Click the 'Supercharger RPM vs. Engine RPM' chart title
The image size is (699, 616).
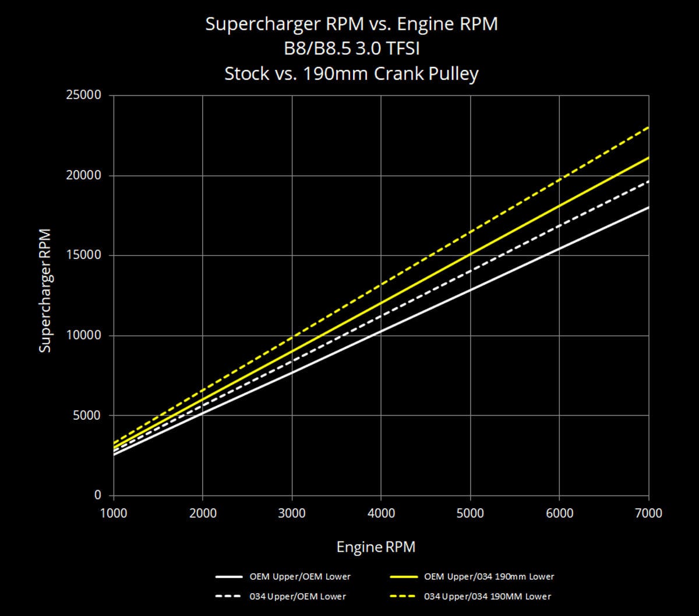[x=351, y=25]
